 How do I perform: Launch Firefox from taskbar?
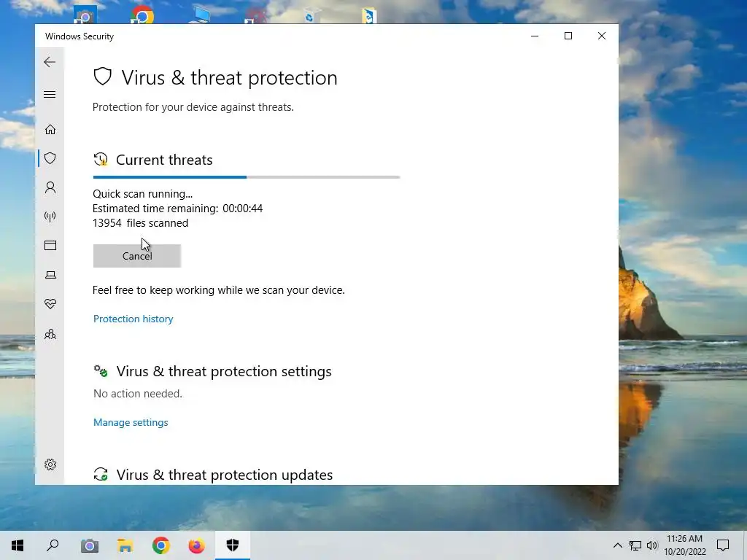coord(196,545)
